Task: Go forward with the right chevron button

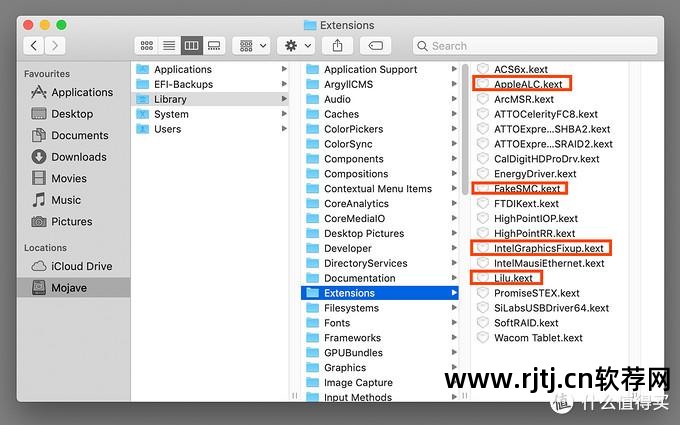Action: 55,46
